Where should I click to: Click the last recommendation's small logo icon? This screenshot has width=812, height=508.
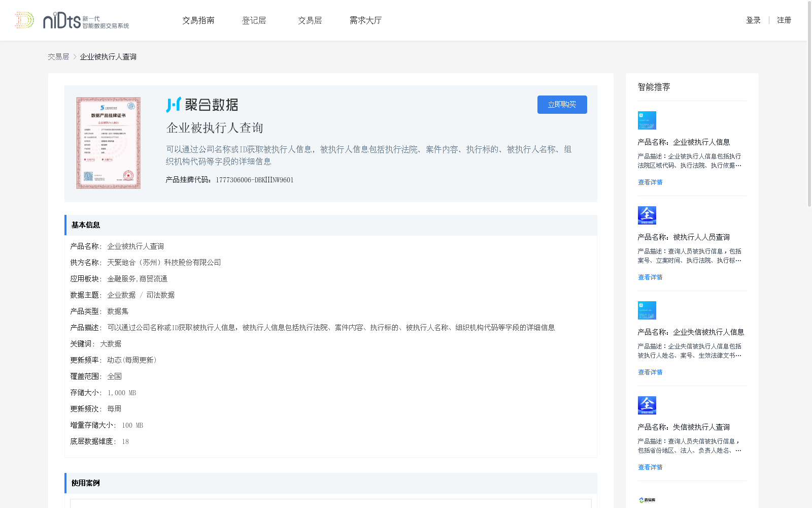[x=647, y=500]
